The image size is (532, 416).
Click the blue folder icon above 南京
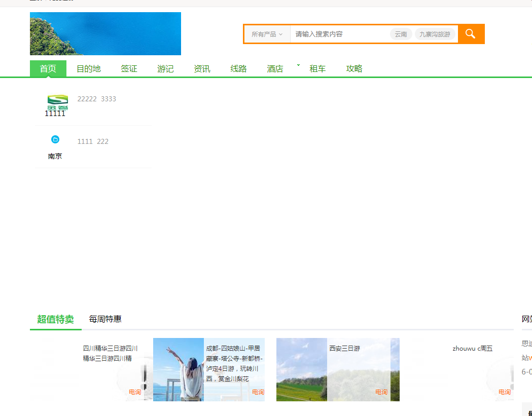point(55,139)
